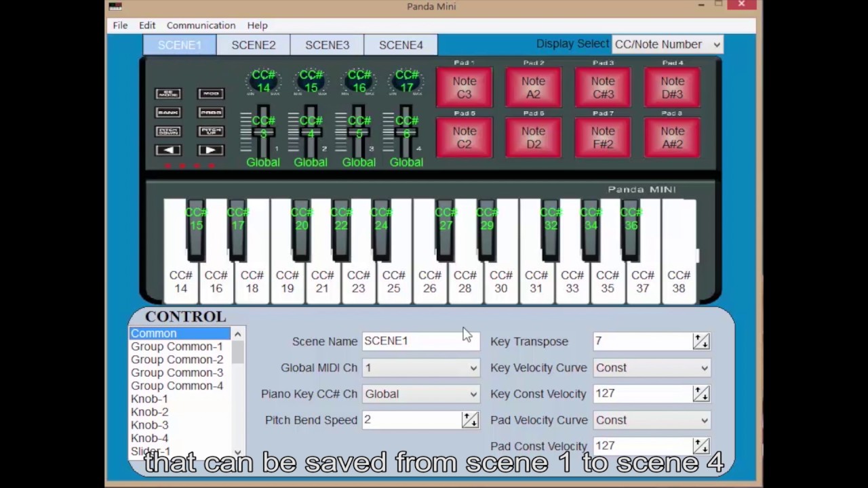Click the BANK button on the device
The height and width of the screenshot is (488, 868).
pyautogui.click(x=168, y=113)
